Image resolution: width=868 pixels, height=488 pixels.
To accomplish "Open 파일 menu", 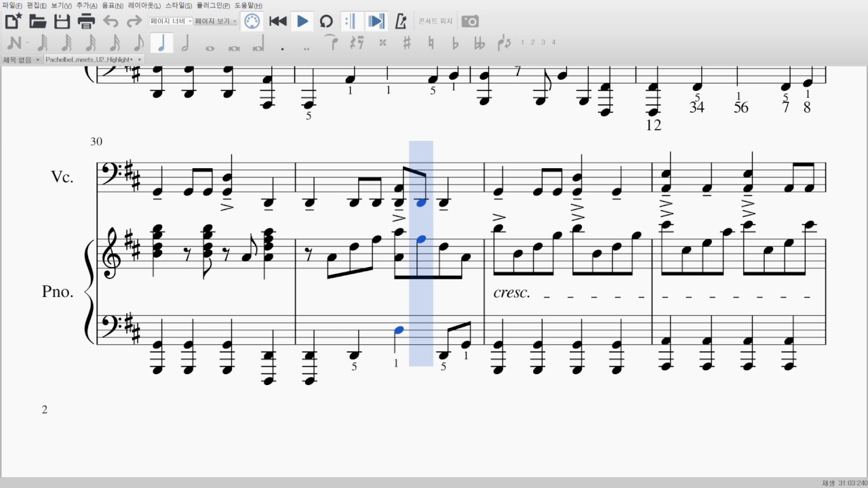I will (12, 5).
